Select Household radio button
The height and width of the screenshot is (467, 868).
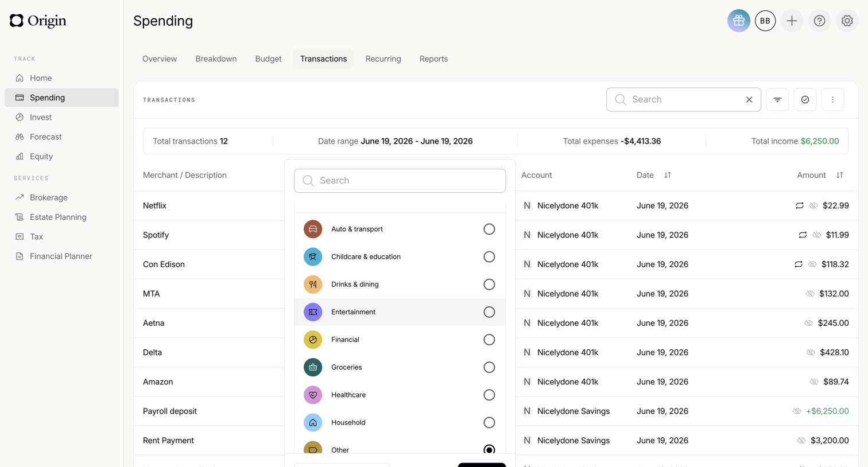(x=489, y=422)
